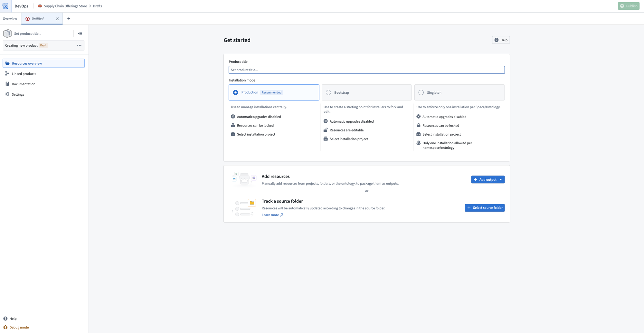The image size is (644, 333).
Task: Select the Singleton installation mode
Action: (x=459, y=92)
